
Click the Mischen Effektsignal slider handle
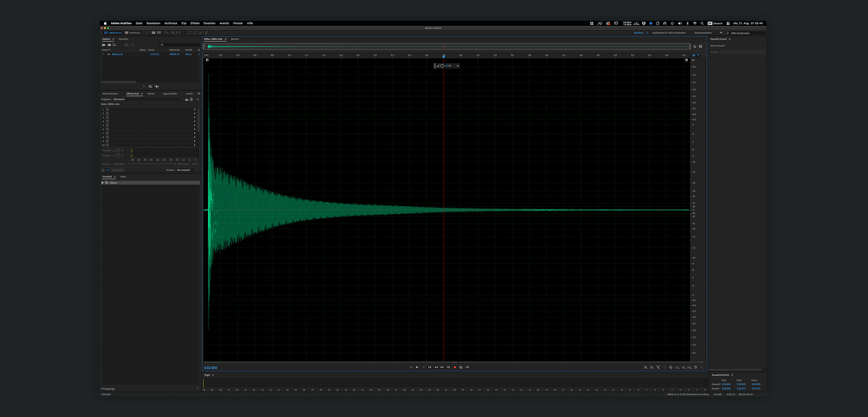pyautogui.click(x=175, y=164)
